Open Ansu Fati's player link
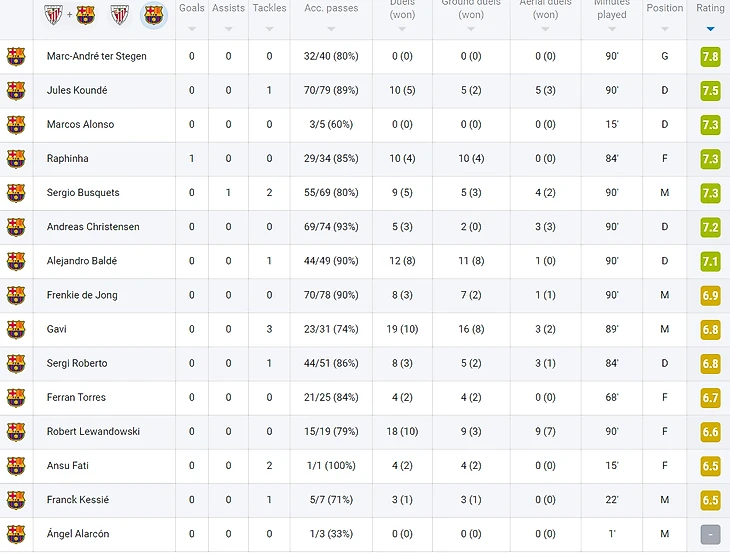 point(70,465)
